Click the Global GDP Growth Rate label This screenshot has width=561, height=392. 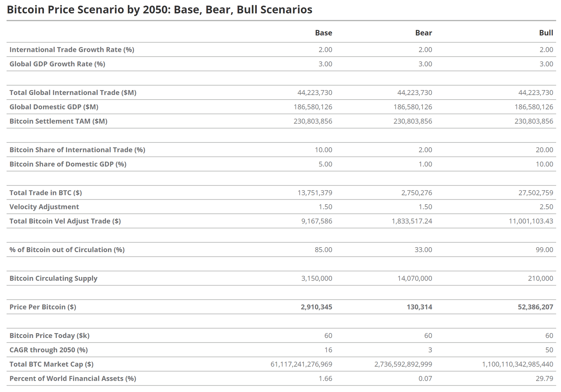tap(57, 64)
